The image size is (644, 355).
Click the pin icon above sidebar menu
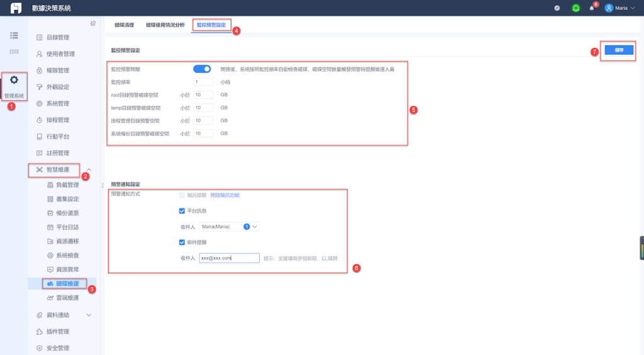click(93, 23)
